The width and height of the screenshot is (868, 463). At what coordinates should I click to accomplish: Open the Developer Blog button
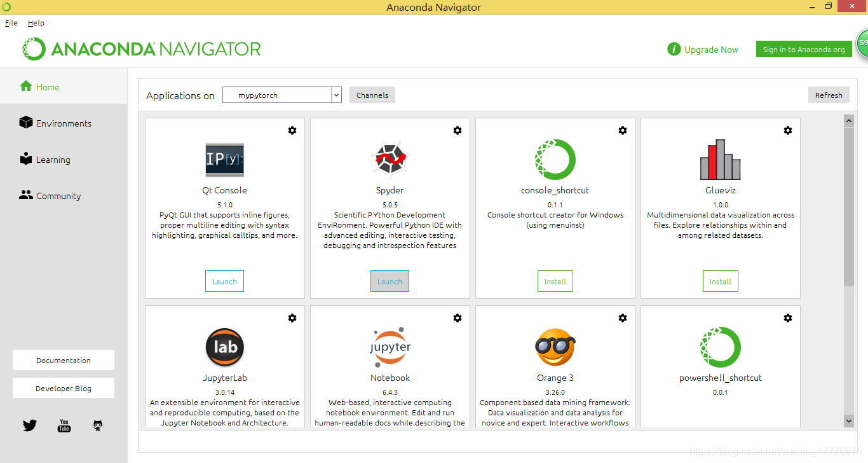click(64, 388)
